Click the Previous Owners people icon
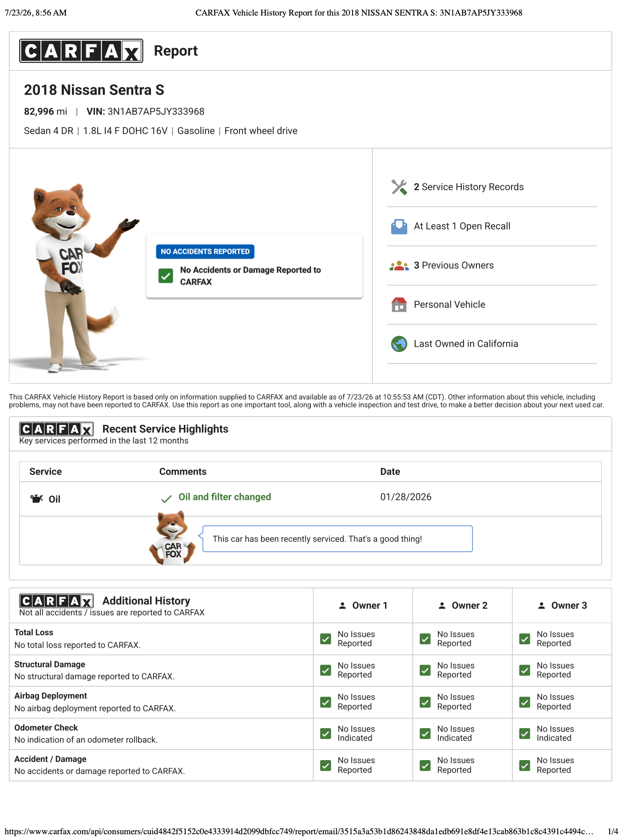635x840 pixels. pos(399,265)
